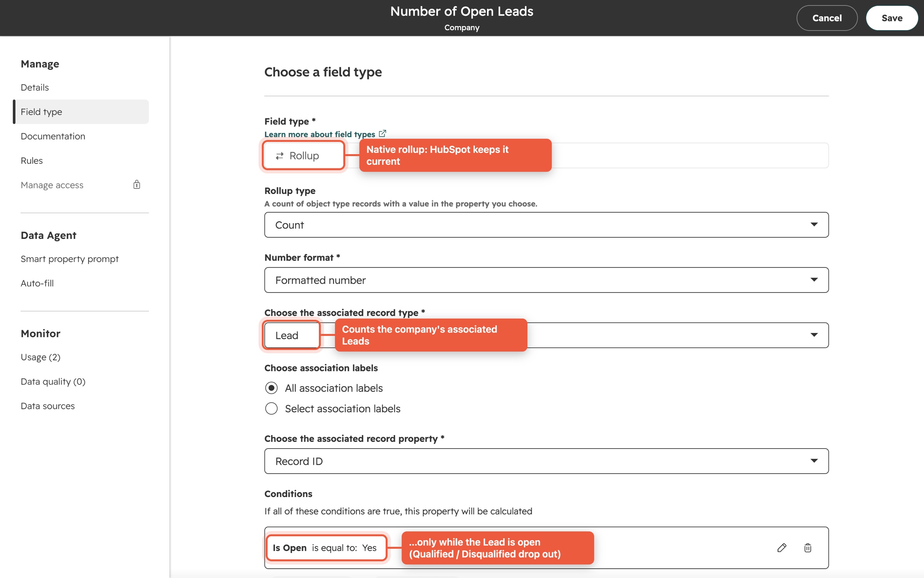This screenshot has height=578, width=924.
Task: Click the Choose a field type heading
Action: coord(323,72)
